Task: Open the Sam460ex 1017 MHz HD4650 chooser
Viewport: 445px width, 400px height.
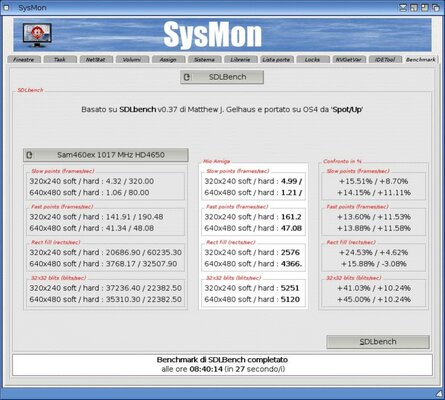Action: (x=106, y=155)
